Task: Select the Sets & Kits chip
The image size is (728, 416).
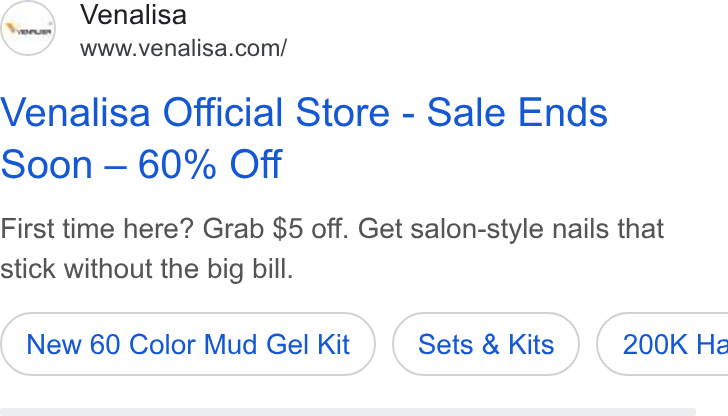Action: [x=486, y=344]
